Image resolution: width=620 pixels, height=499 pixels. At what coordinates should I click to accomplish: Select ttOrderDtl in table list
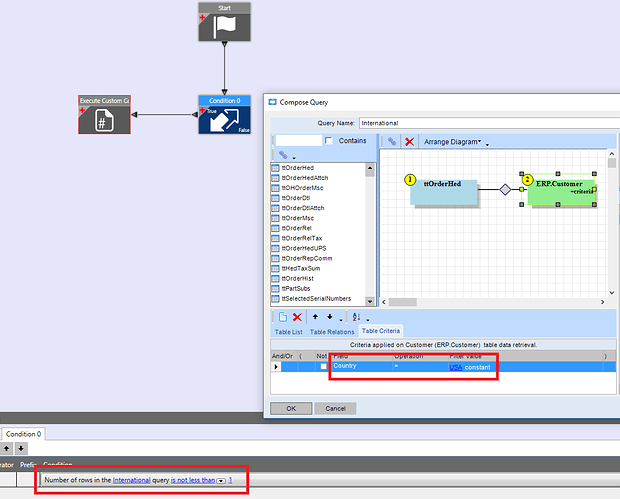click(295, 198)
